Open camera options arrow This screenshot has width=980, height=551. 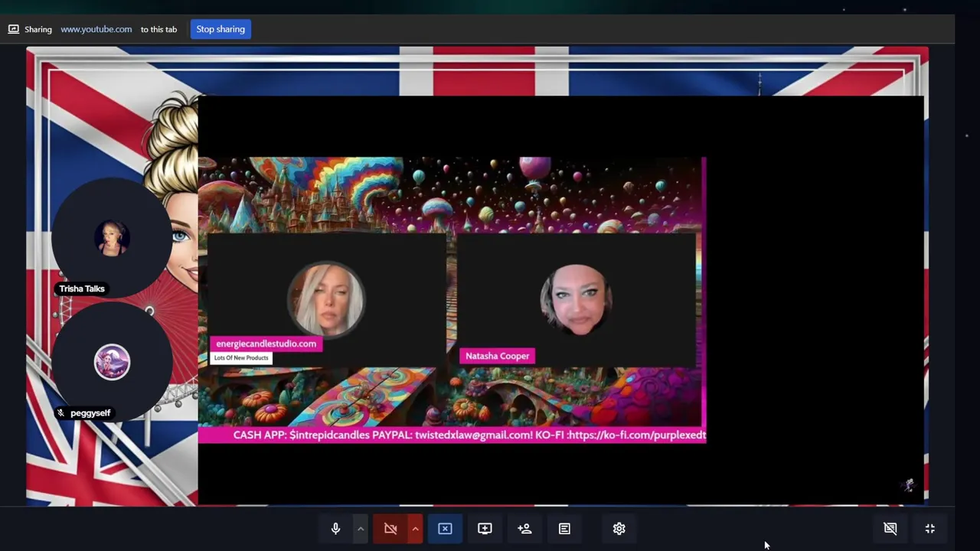415,529
